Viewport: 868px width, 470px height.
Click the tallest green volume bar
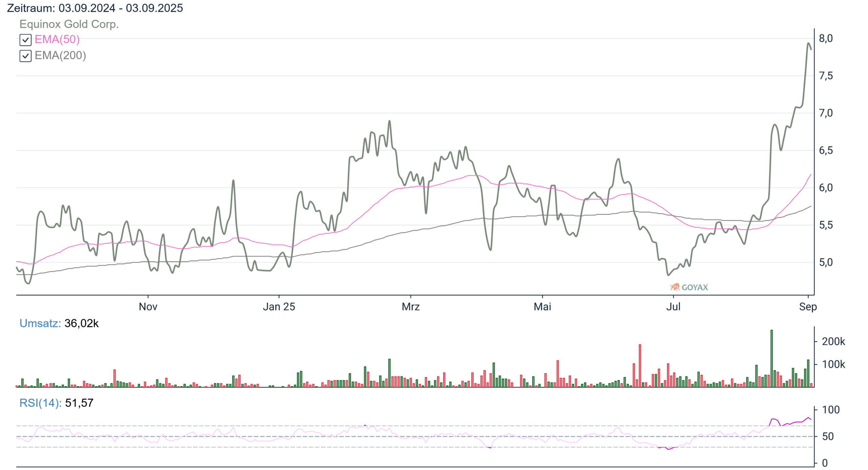coord(772,358)
